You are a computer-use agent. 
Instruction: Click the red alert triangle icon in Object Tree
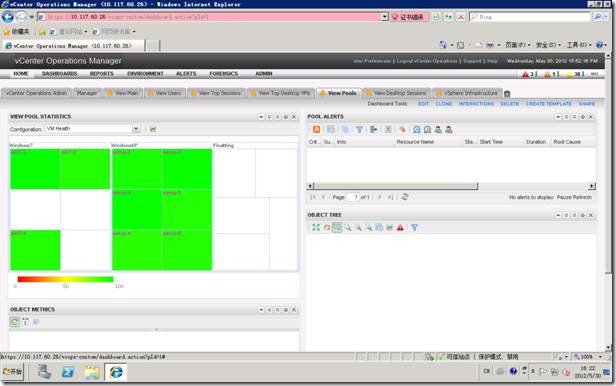point(400,227)
